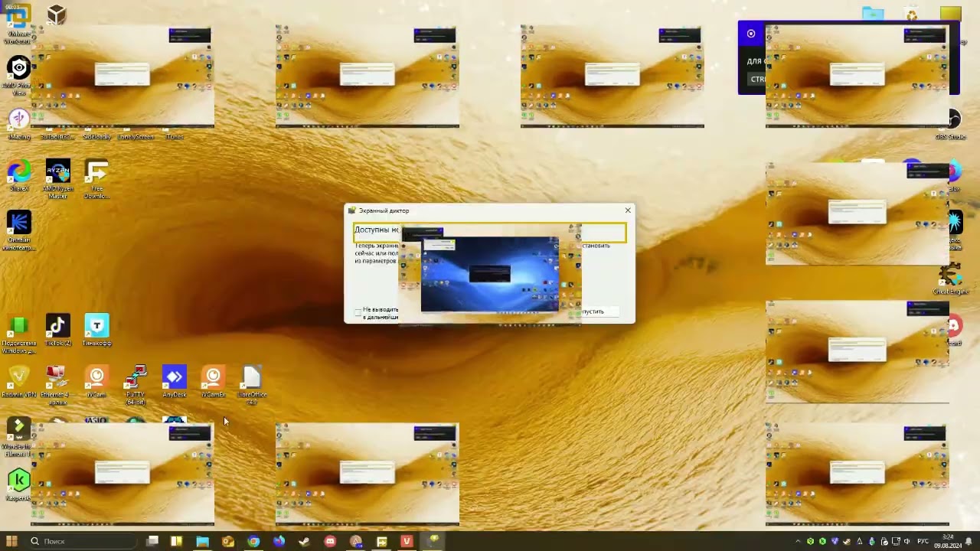The width and height of the screenshot is (980, 551).
Task: Tick the Не выводить в дальнейшем checkbox
Action: pyautogui.click(x=358, y=312)
